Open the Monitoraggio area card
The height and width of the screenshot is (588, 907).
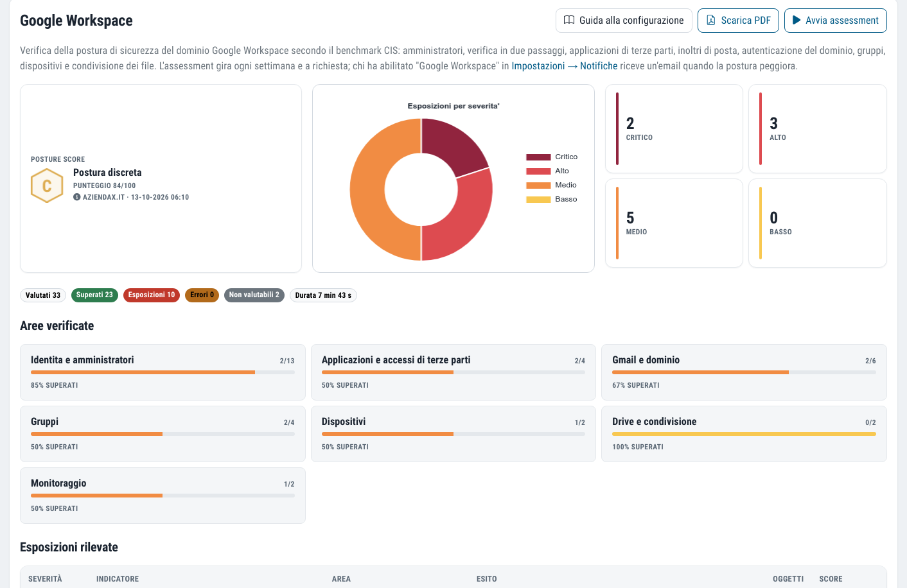[x=163, y=496]
